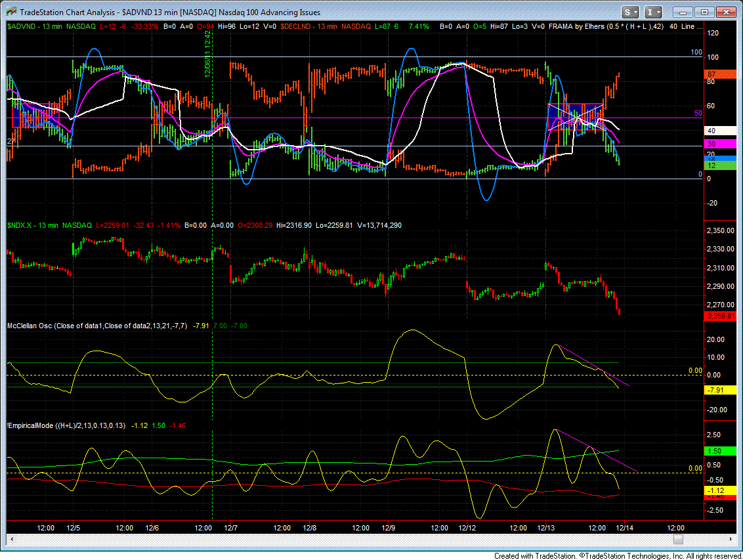Select the "$ADVND - 13 min" status label
Viewport: 743px width, 560px height.
point(35,26)
